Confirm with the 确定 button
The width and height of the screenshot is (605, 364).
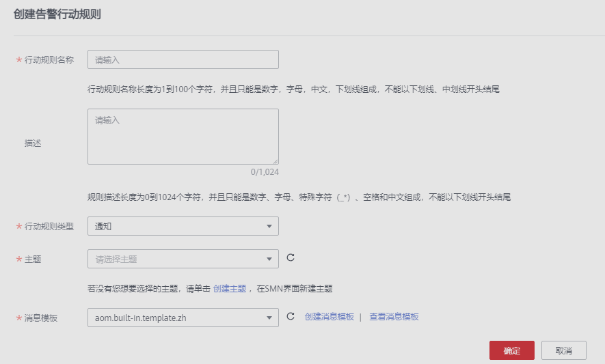point(512,350)
